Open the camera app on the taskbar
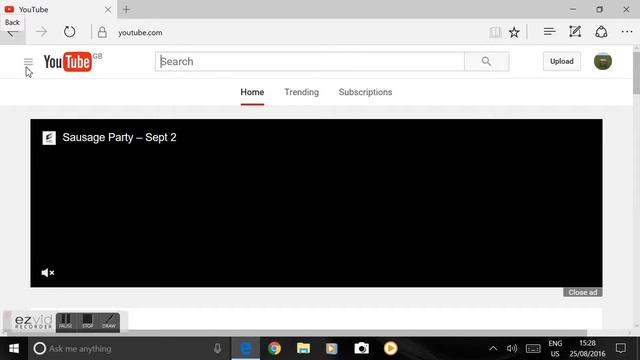Viewport: 640px width, 360px height. (361, 349)
